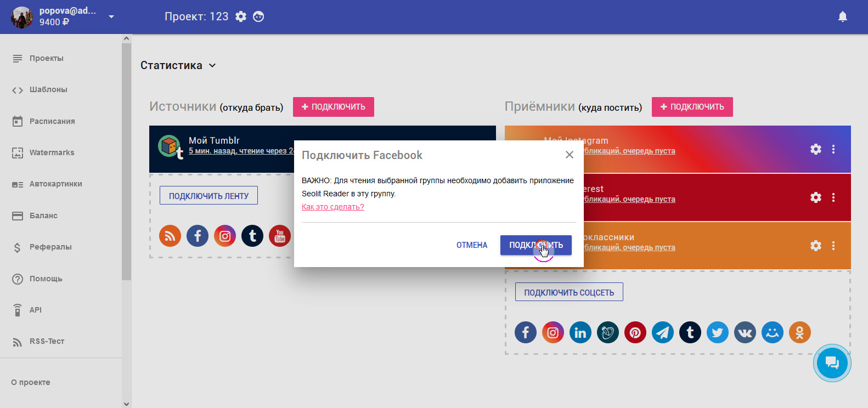Follow the 'Как это сделать?' link
The height and width of the screenshot is (408, 868).
pyautogui.click(x=333, y=207)
